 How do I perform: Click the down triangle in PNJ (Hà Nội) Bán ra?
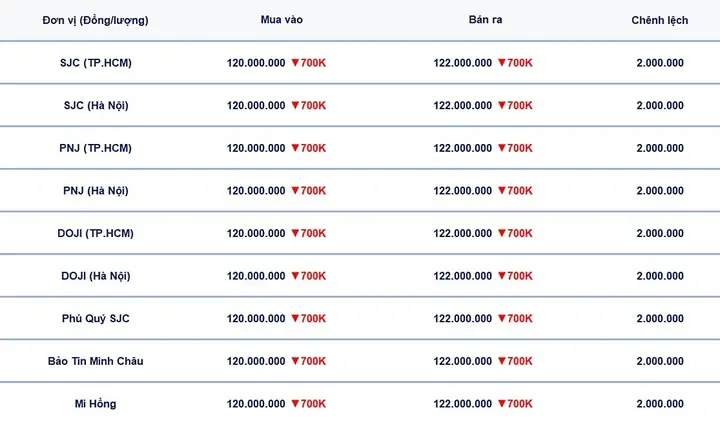pos(502,190)
